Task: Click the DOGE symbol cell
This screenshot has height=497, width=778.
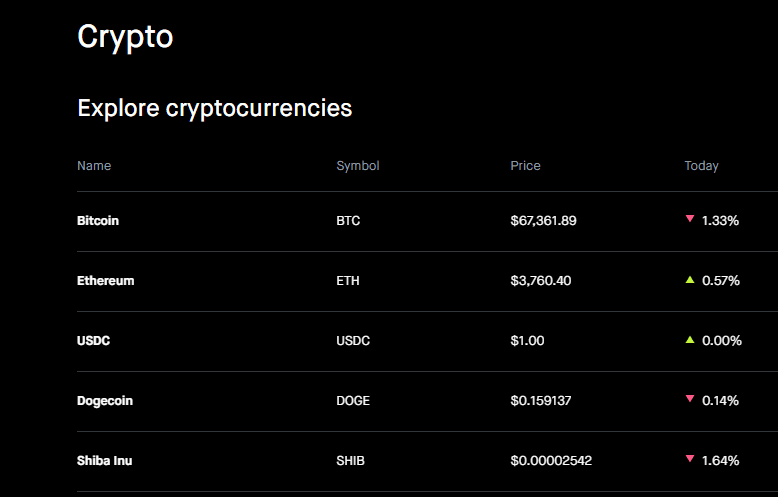Action: click(x=353, y=401)
